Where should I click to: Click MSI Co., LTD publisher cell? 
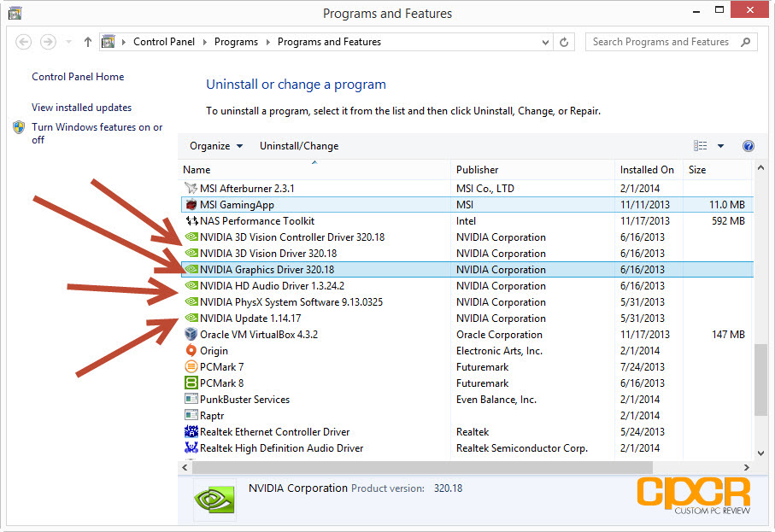tap(484, 188)
